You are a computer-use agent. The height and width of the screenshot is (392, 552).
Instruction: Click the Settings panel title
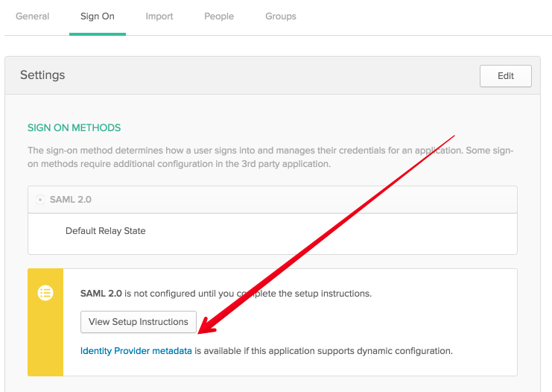click(42, 75)
